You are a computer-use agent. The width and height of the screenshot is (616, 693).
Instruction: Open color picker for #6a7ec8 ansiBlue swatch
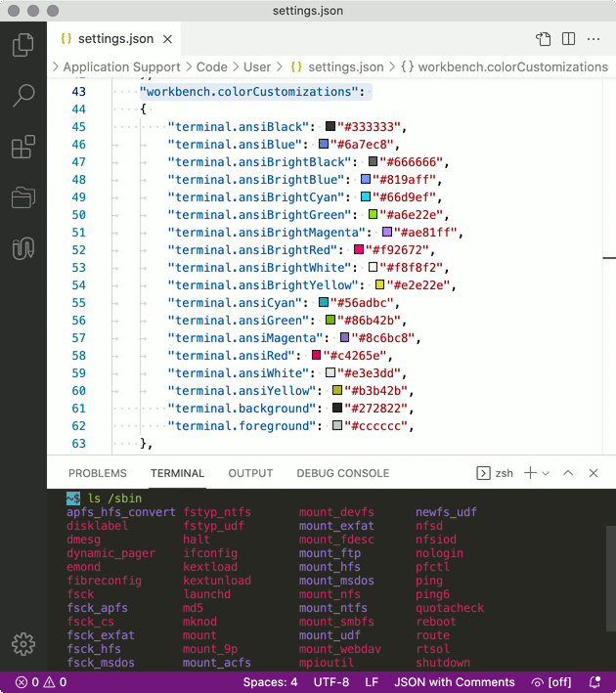pyautogui.click(x=324, y=144)
